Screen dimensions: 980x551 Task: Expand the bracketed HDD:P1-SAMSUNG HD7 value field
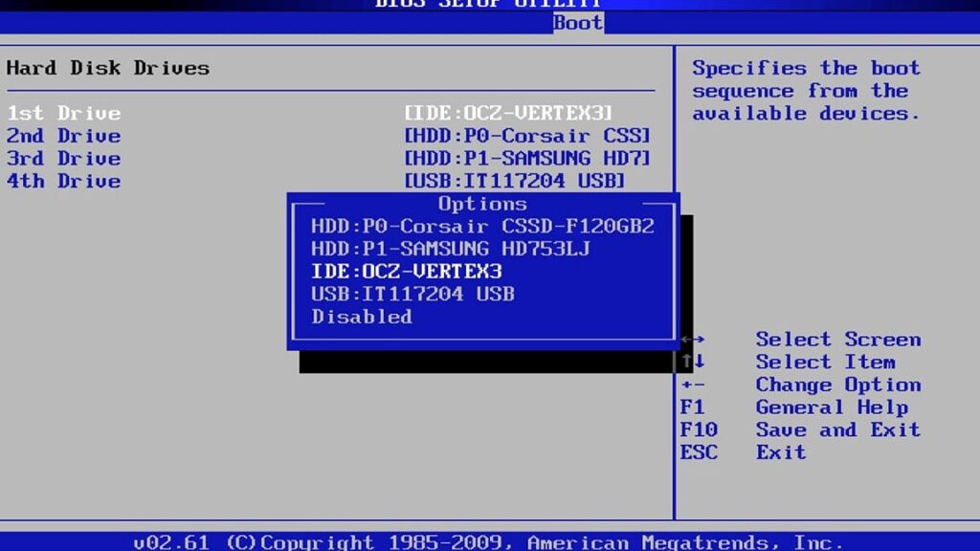(527, 159)
